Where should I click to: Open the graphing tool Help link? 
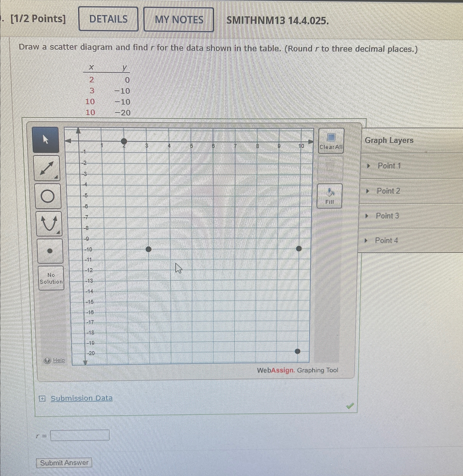pos(59,360)
